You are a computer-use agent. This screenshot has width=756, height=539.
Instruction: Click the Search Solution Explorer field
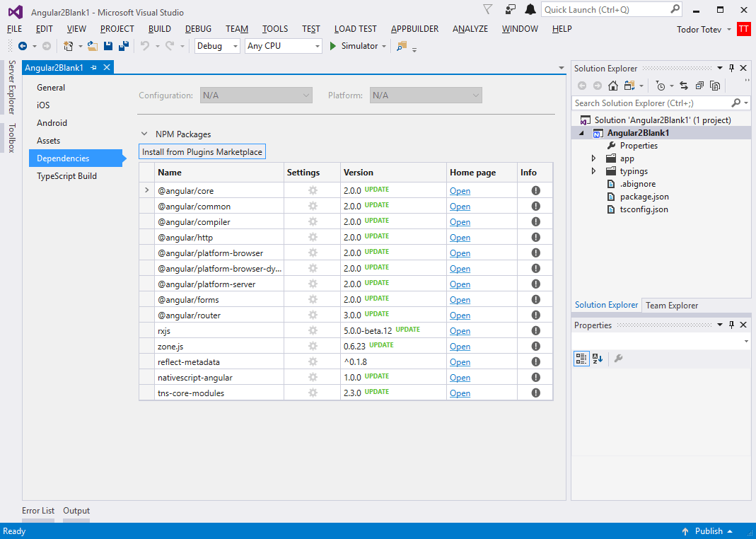coord(661,103)
